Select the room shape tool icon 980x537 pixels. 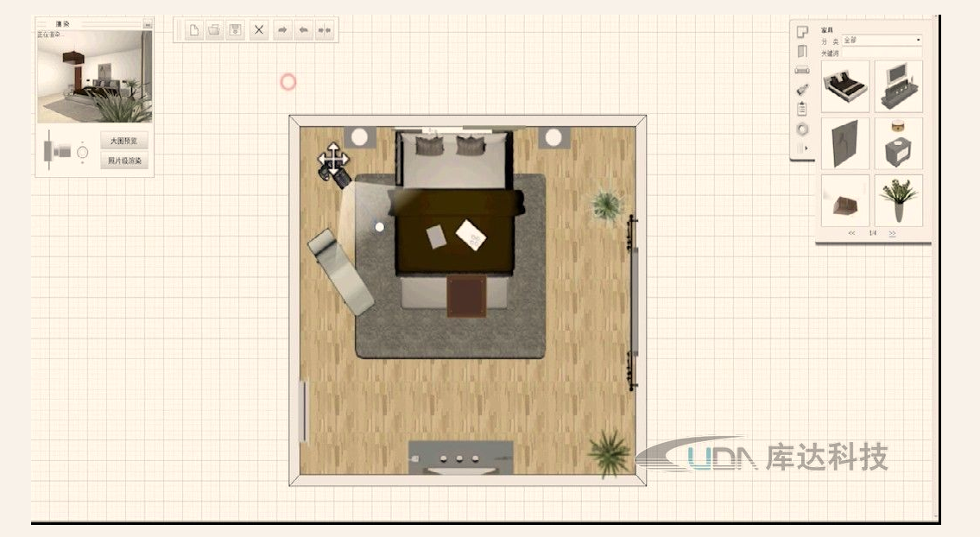point(802,31)
